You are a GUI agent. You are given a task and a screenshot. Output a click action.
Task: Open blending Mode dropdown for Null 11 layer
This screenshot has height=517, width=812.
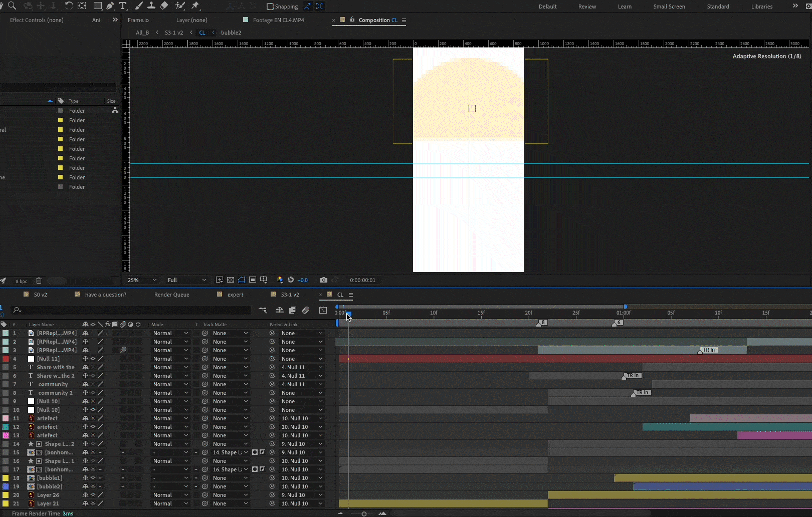(170, 359)
